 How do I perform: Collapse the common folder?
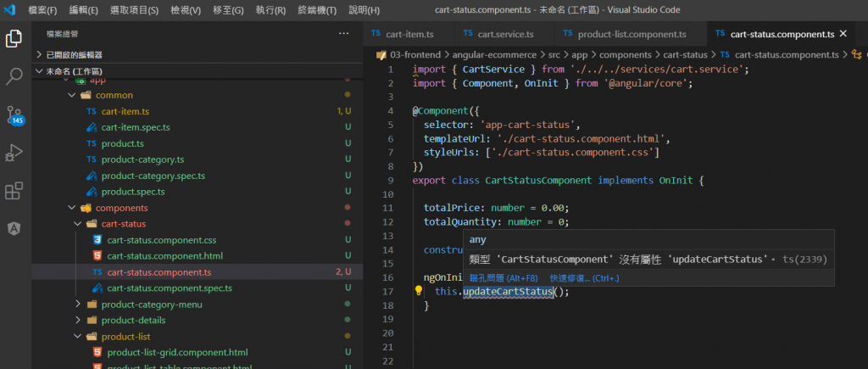[x=71, y=95]
